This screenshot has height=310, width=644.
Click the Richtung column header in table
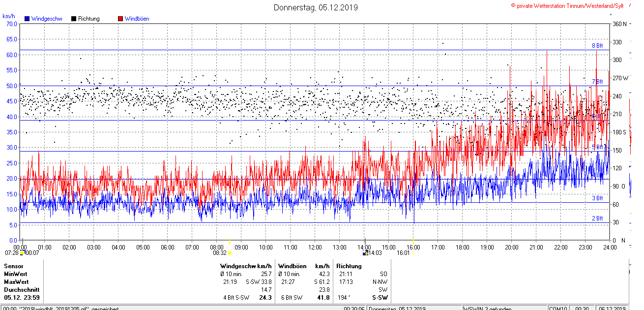pos(349,266)
